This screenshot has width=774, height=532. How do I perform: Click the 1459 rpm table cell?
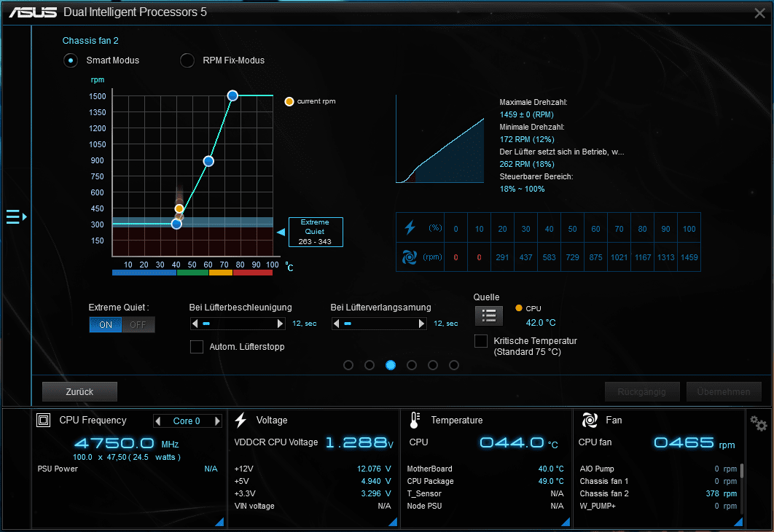click(689, 257)
